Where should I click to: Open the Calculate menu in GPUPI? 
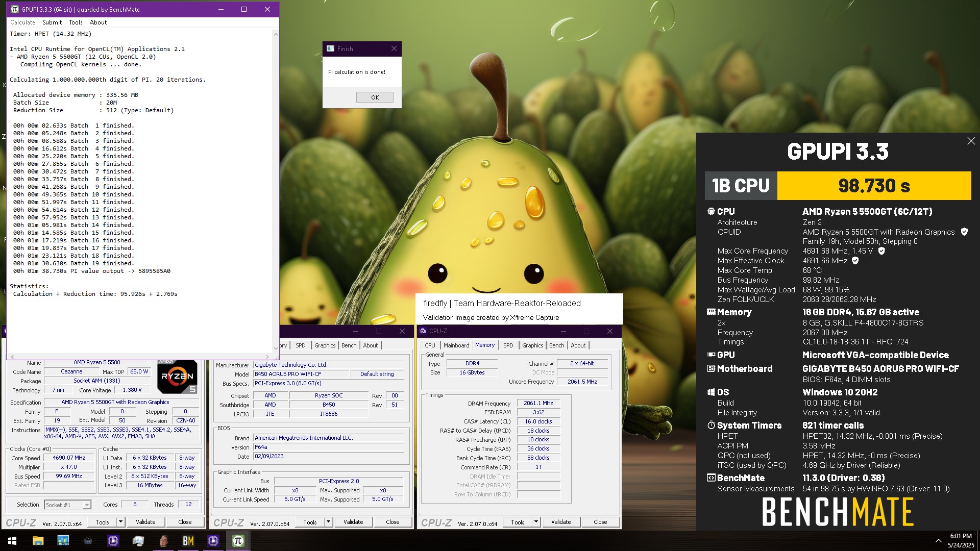click(22, 22)
